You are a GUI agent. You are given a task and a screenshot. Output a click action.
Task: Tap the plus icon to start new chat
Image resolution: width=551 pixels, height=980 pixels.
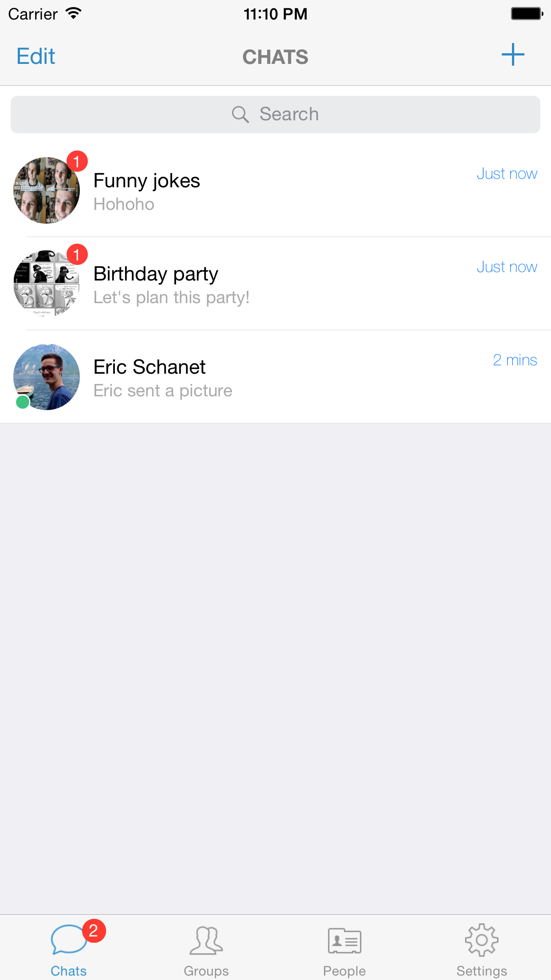click(x=513, y=55)
